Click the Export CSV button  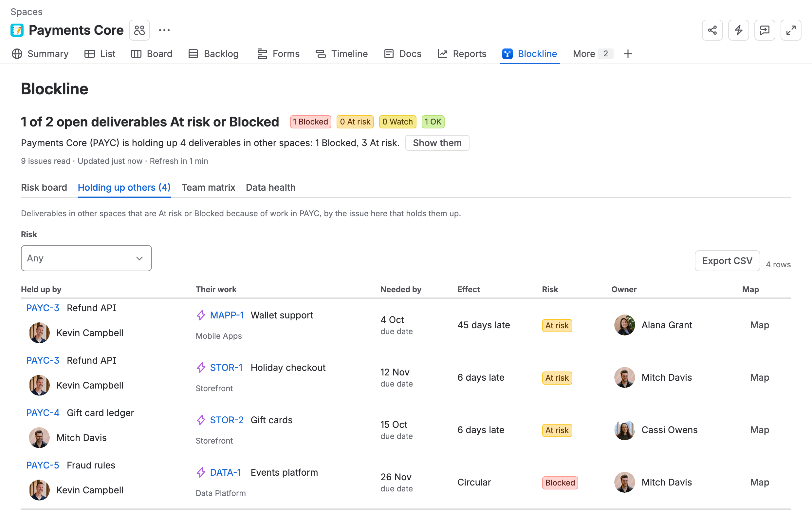[727, 261]
